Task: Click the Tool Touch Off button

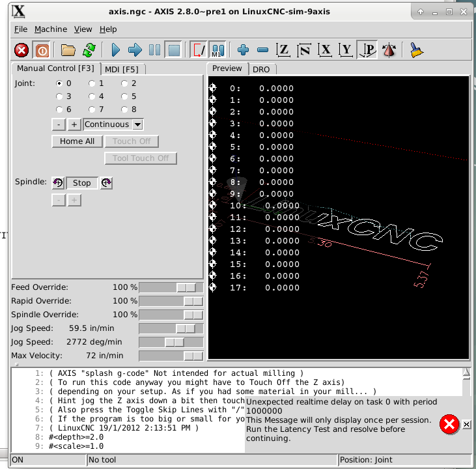Action: click(x=141, y=158)
